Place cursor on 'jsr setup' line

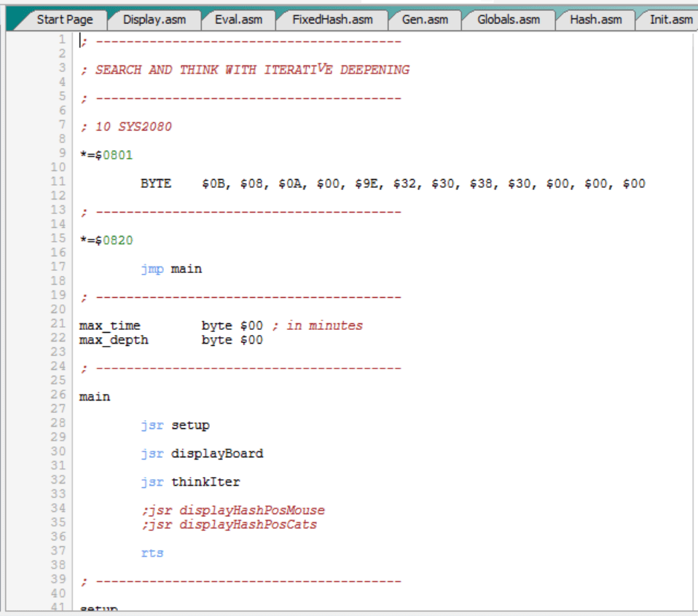pos(175,425)
